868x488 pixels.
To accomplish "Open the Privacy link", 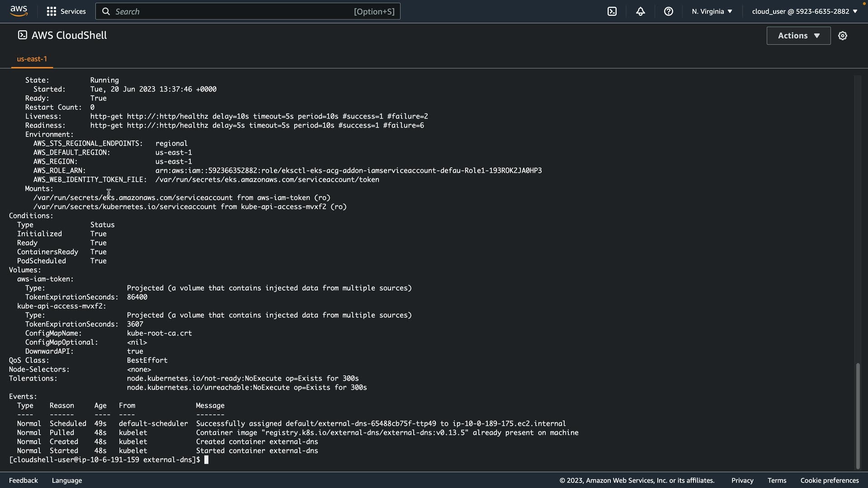I will (742, 480).
